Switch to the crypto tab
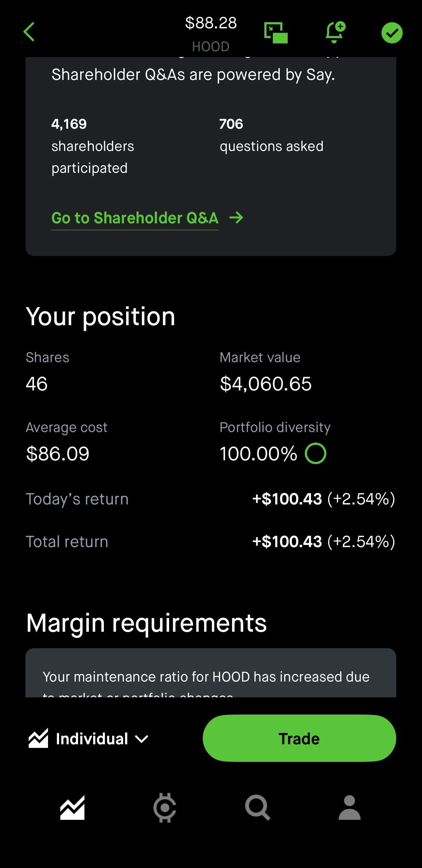 point(164,808)
